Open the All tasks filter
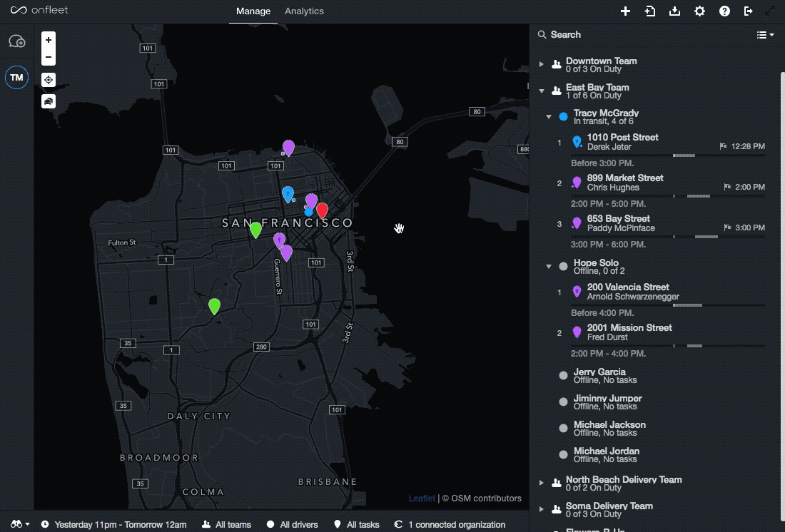This screenshot has width=785, height=532. (x=356, y=524)
